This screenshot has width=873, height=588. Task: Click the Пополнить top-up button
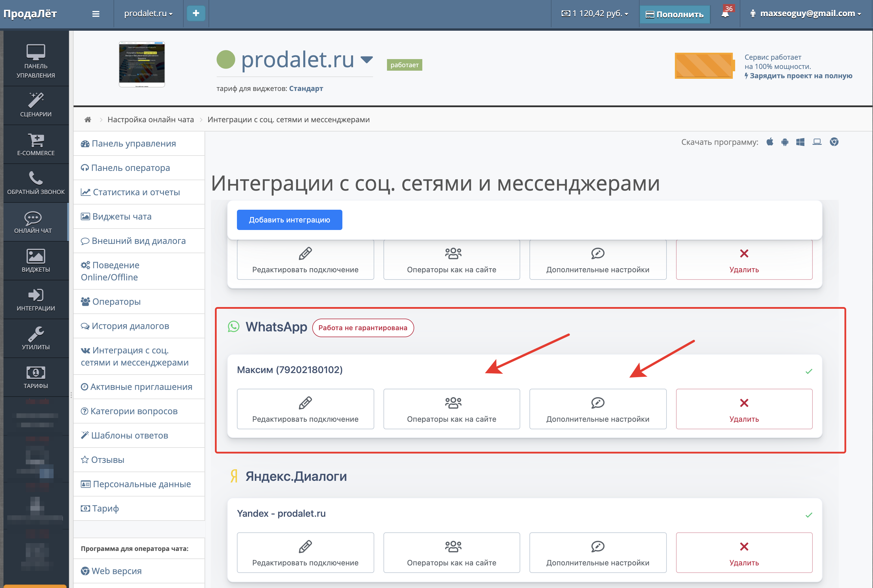pyautogui.click(x=674, y=14)
